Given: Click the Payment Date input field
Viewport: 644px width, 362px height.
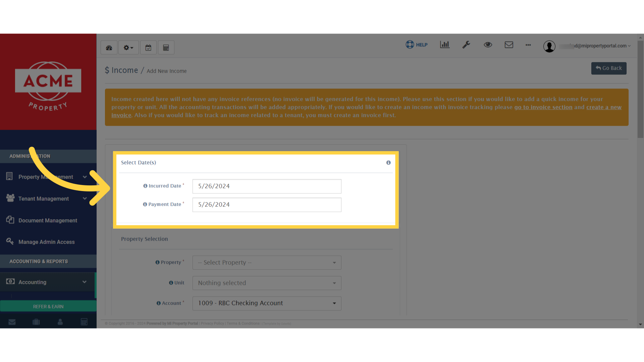Looking at the screenshot, I should pos(267,205).
